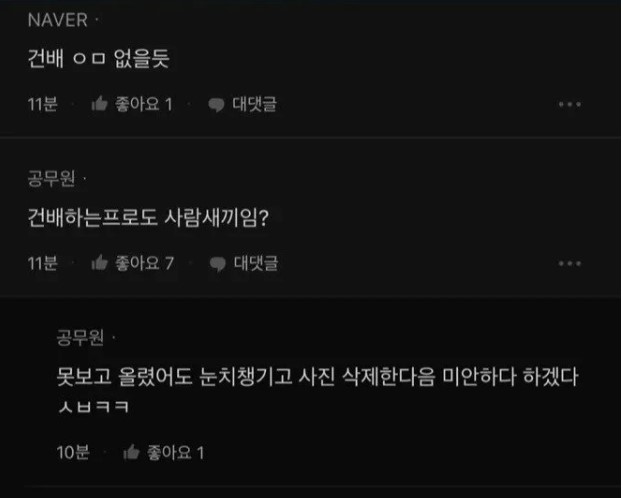Select the comment text 건배 ㅇㅁ 없을듯
The height and width of the screenshot is (498, 623).
tap(99, 58)
